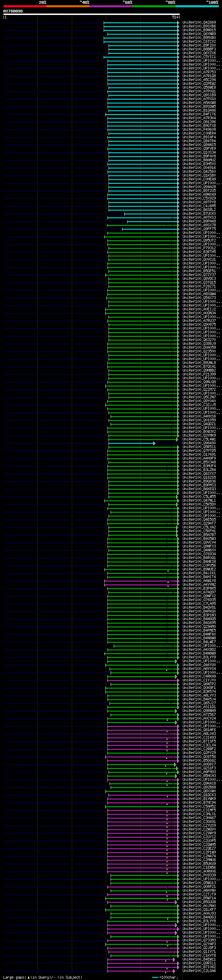
Task: Select the UniRef100_Q56WE8 label
Action: [199, 87]
